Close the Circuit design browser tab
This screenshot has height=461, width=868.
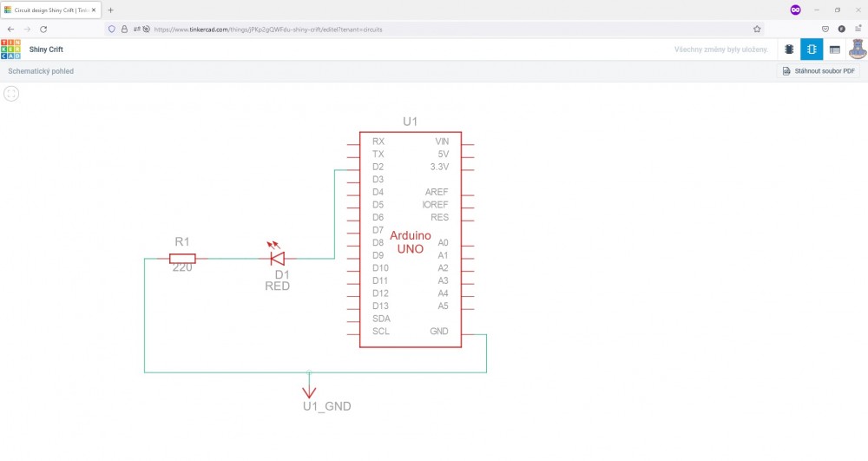[x=94, y=10]
